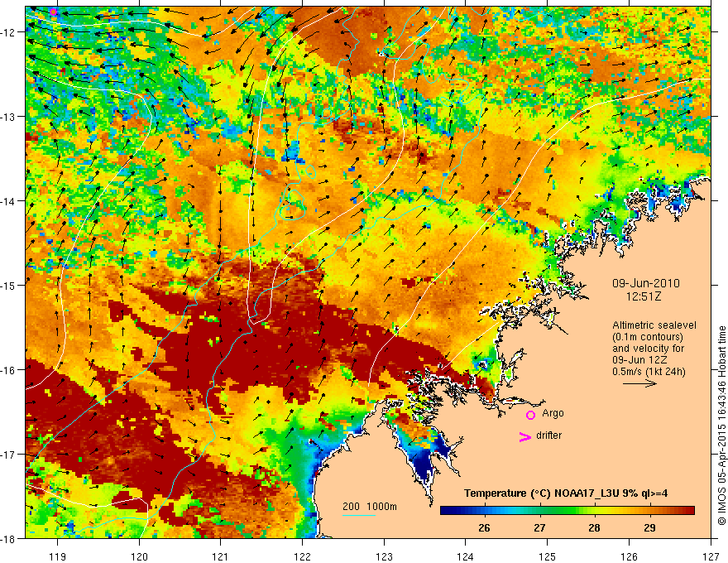Click the 'drifter' legend label
728x563 pixels.
(x=548, y=435)
